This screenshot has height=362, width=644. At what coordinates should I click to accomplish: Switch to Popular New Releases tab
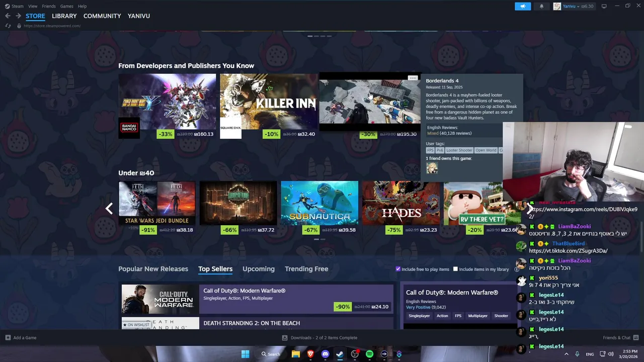click(153, 269)
